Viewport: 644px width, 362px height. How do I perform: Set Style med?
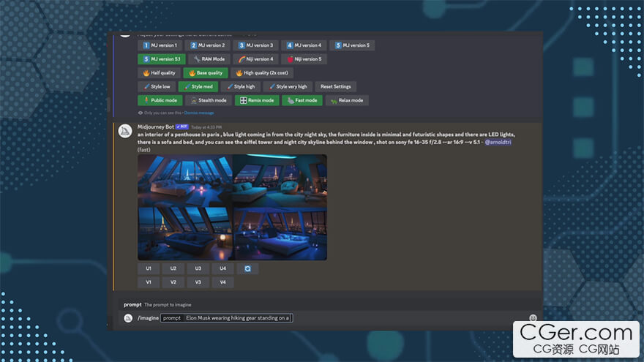[x=198, y=86]
